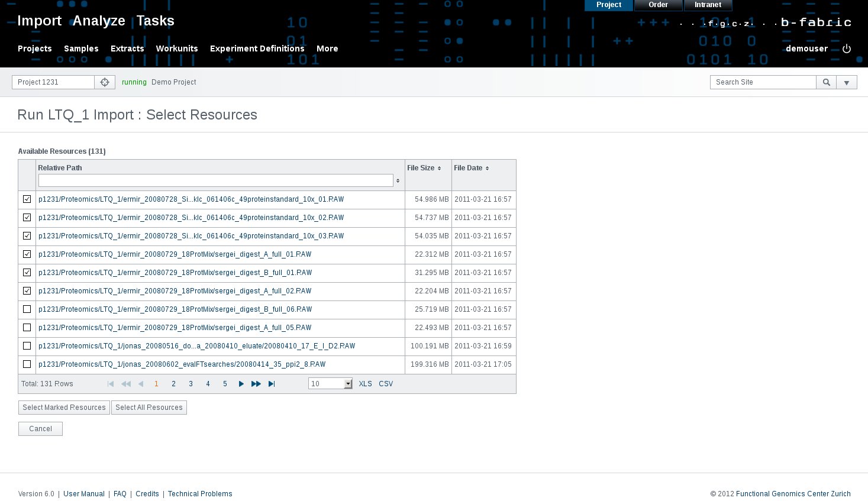
Task: Click the 199.316 MB file size cell
Action: coord(428,364)
